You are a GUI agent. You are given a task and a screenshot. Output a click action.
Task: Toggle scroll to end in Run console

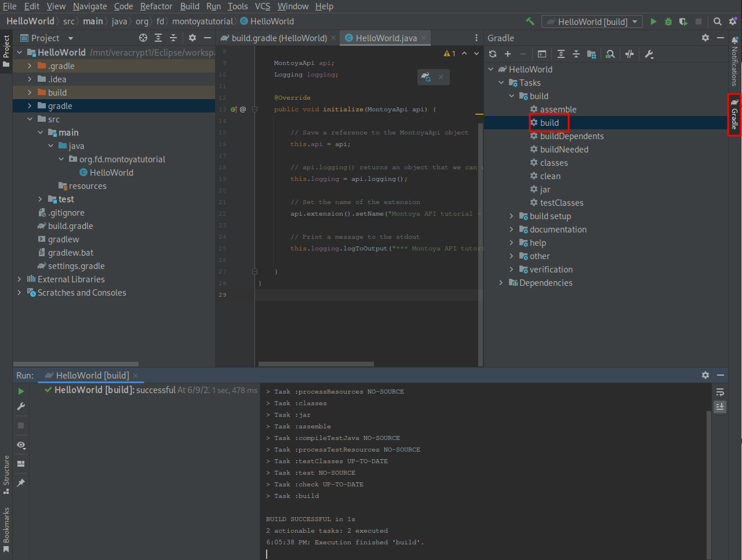pos(720,406)
